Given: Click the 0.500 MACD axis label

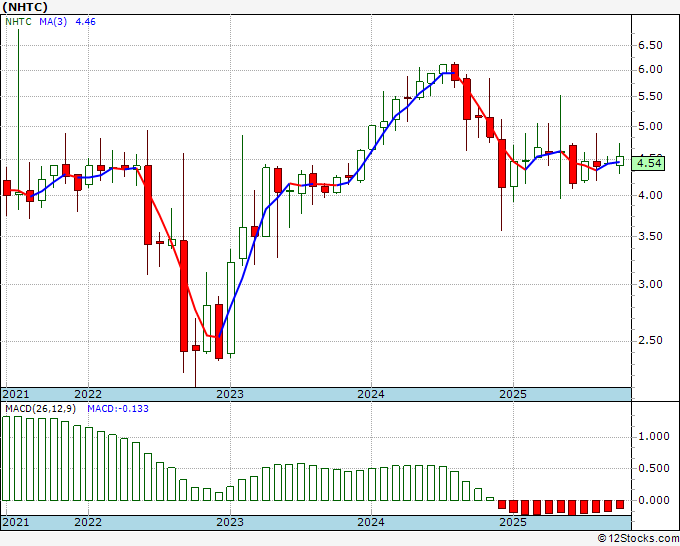Looking at the screenshot, I should click(x=654, y=468).
